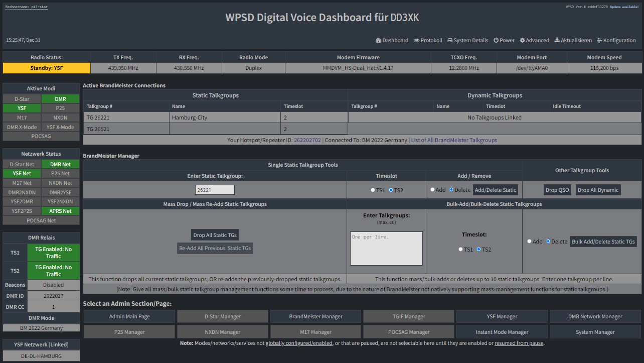Image resolution: width=644 pixels, height=363 pixels.
Task: Click the POCSAG Net status indicator
Action: [x=41, y=220]
